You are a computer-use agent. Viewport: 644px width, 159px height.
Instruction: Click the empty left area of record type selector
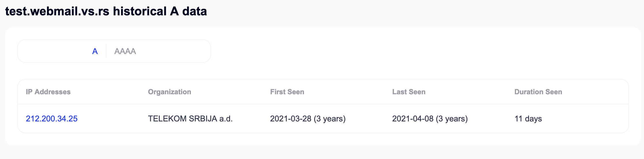[x=55, y=51]
